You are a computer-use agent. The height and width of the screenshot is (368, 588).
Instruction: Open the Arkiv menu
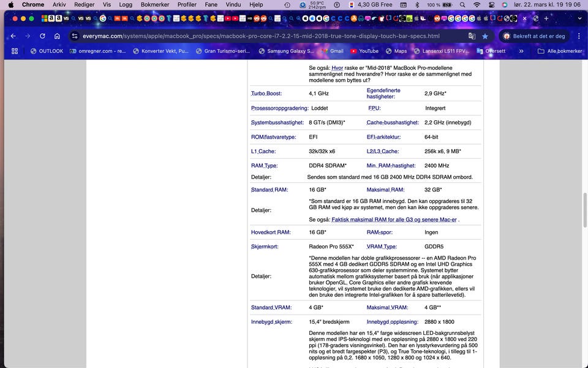tap(59, 5)
